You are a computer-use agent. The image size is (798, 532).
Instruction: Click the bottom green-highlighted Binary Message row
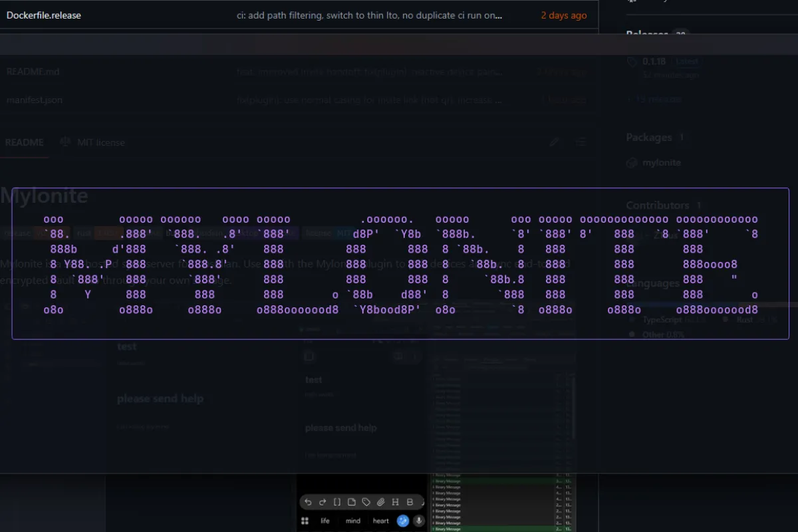pos(503,529)
